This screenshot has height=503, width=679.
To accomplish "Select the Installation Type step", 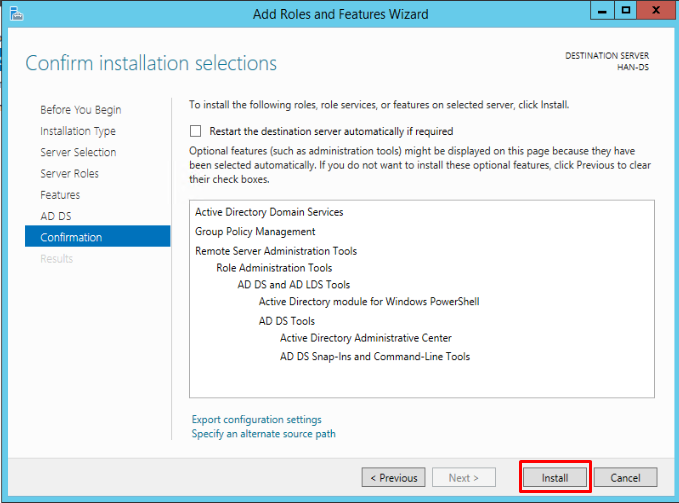I will click(78, 131).
